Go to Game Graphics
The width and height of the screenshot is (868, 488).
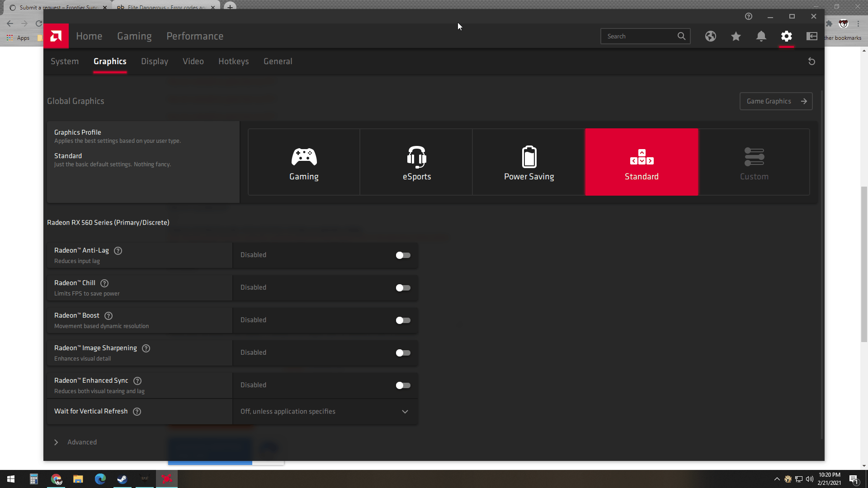(x=776, y=101)
